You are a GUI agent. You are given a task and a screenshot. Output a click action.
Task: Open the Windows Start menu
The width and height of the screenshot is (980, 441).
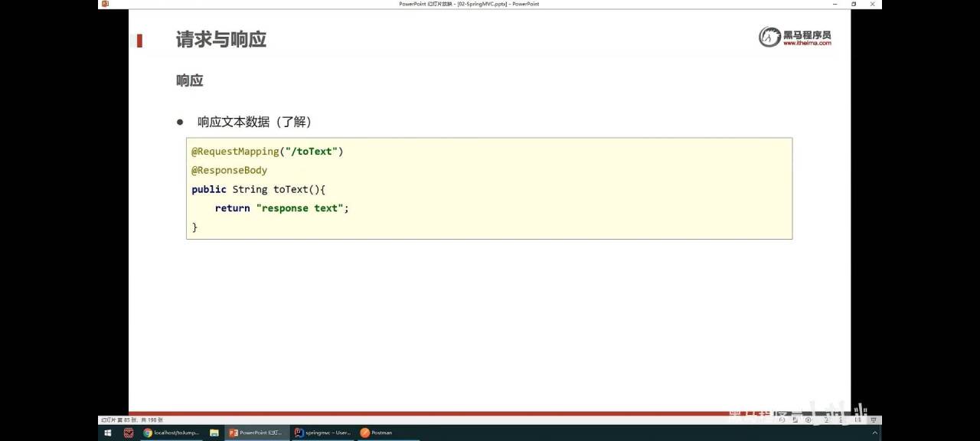pos(107,433)
